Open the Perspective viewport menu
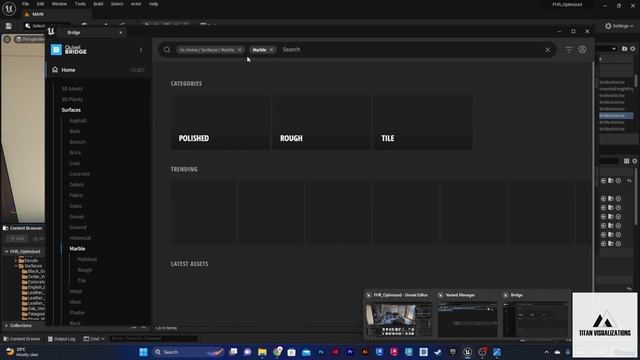 click(30, 39)
